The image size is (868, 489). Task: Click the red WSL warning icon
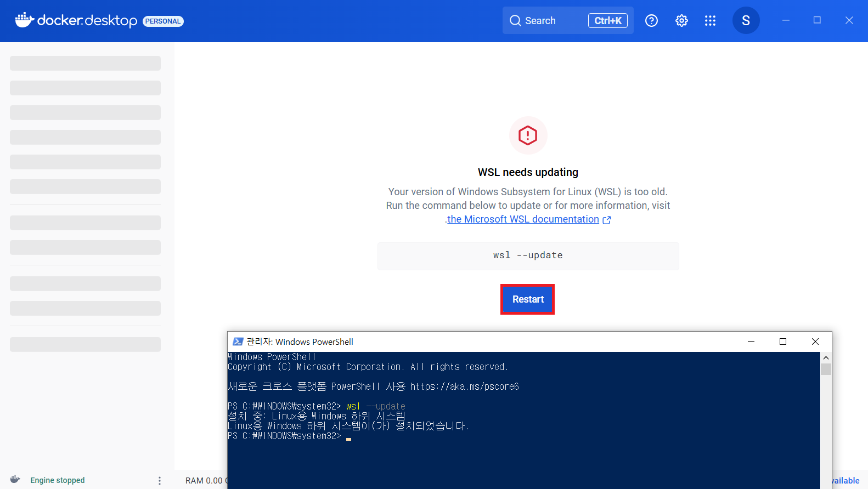(x=528, y=135)
